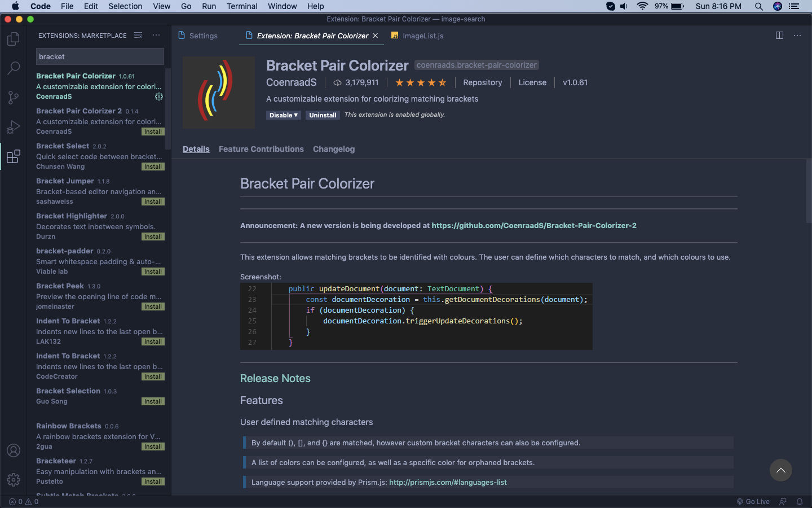The image size is (812, 508).
Task: Open the Wi-Fi menu
Action: (642, 6)
